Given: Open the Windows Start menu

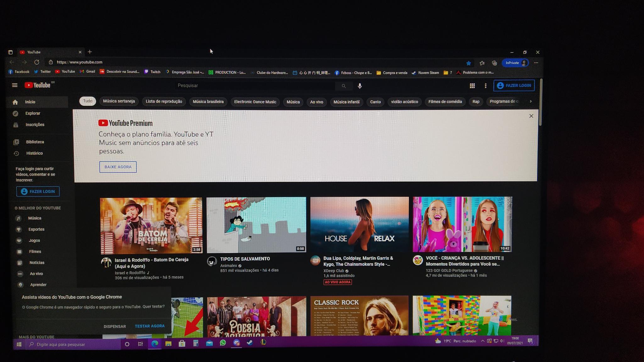Looking at the screenshot, I should coord(19,344).
